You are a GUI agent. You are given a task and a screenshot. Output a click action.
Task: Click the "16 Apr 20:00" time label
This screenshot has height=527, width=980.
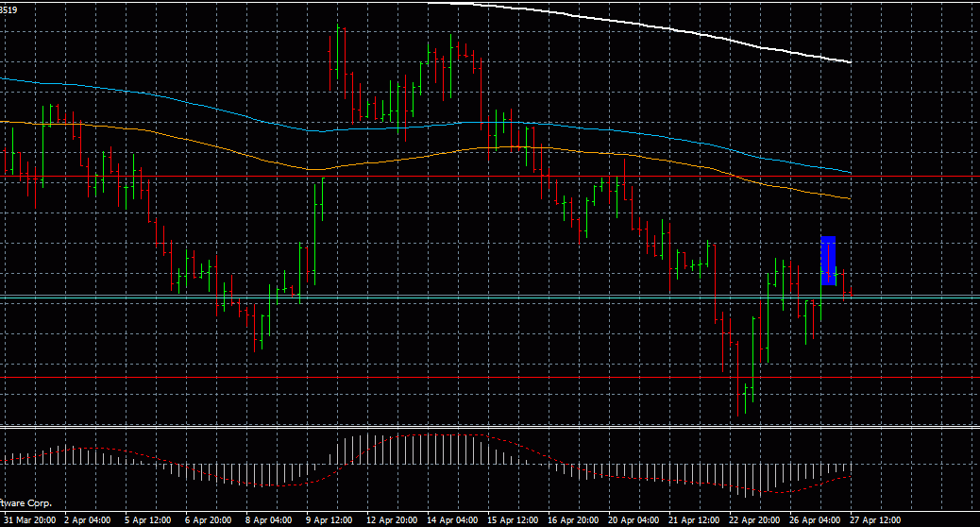(x=573, y=520)
